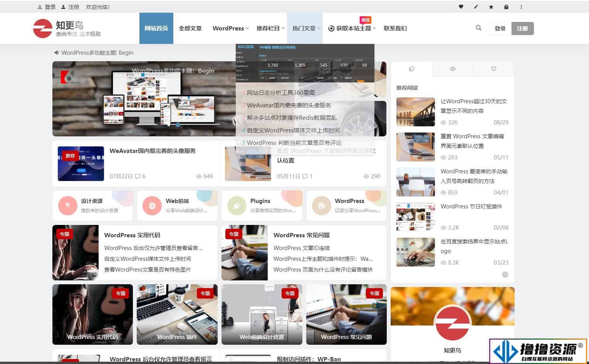Viewport: 589px width, 364px height.
Task: Open 全部文章 in navigation
Action: click(190, 28)
